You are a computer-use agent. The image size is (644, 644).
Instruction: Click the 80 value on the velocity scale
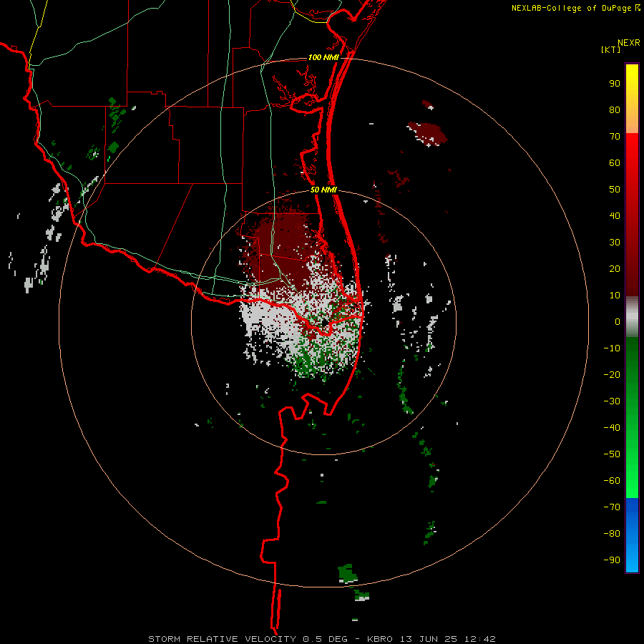[x=615, y=110]
